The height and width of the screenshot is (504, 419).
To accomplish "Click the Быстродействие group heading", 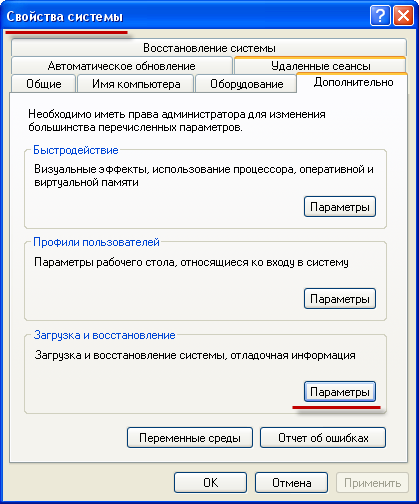I will pos(76,150).
